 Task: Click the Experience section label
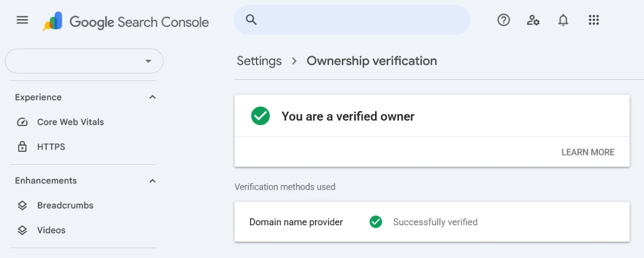click(x=38, y=97)
